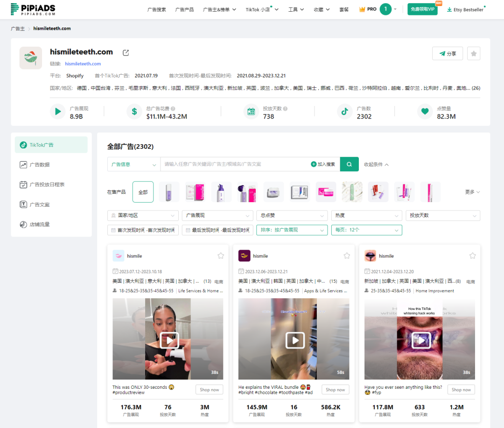504x428 pixels.
Task: Open the 投放天数 filter dropdown
Action: 443,216
